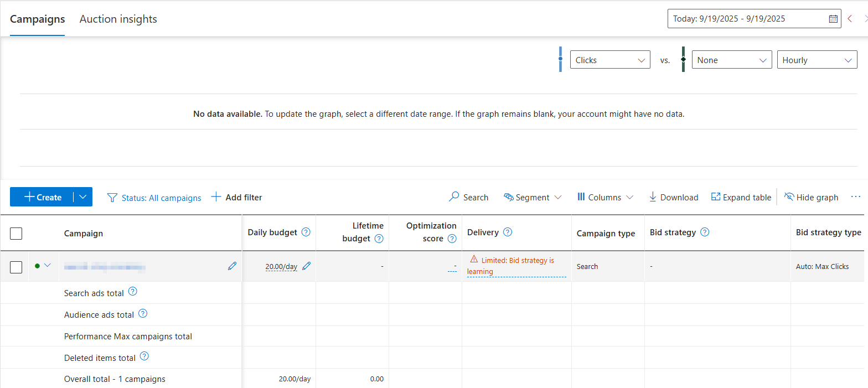The height and width of the screenshot is (388, 868).
Task: Click the Expand table icon
Action: click(716, 196)
